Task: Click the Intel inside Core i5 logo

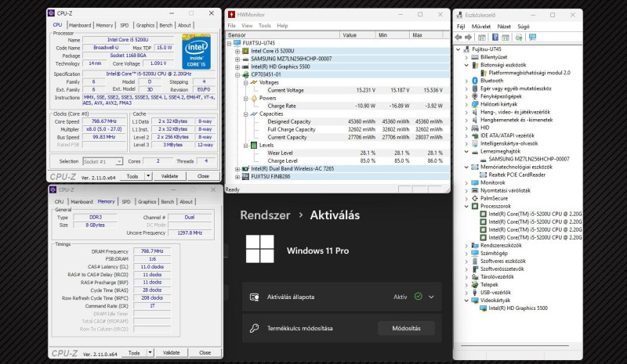Action: point(196,52)
